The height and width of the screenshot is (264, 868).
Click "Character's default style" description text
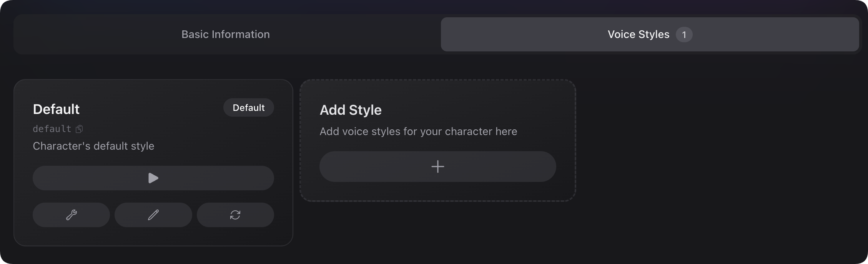pyautogui.click(x=93, y=146)
